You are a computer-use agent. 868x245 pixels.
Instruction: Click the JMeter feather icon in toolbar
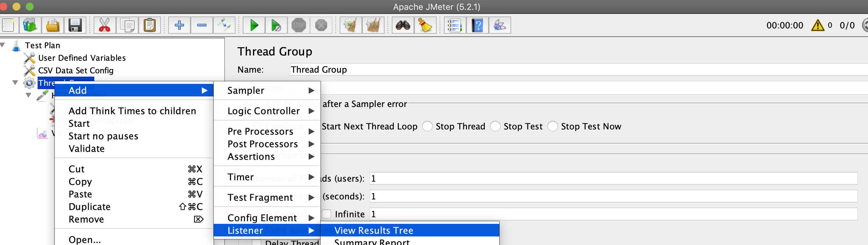pyautogui.click(x=500, y=25)
